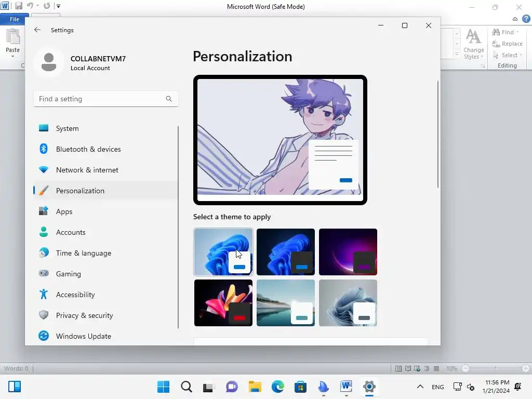
Task: Show hidden system tray icons
Action: coord(420,387)
